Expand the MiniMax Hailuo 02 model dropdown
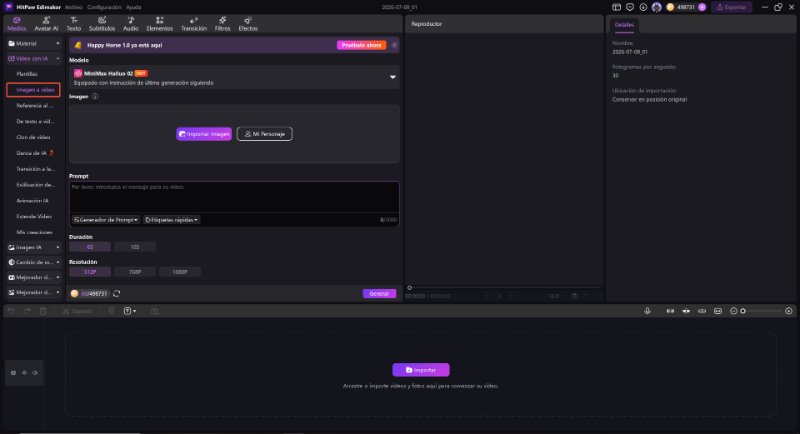The width and height of the screenshot is (800, 434). (392, 77)
